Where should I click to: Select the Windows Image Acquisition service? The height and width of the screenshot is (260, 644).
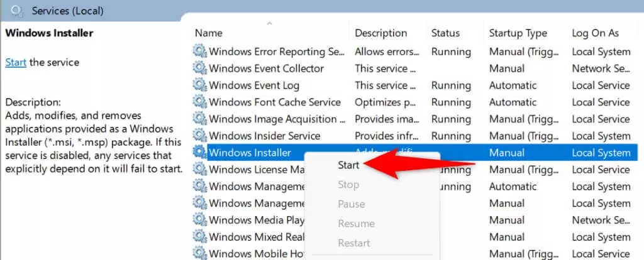[x=277, y=119]
